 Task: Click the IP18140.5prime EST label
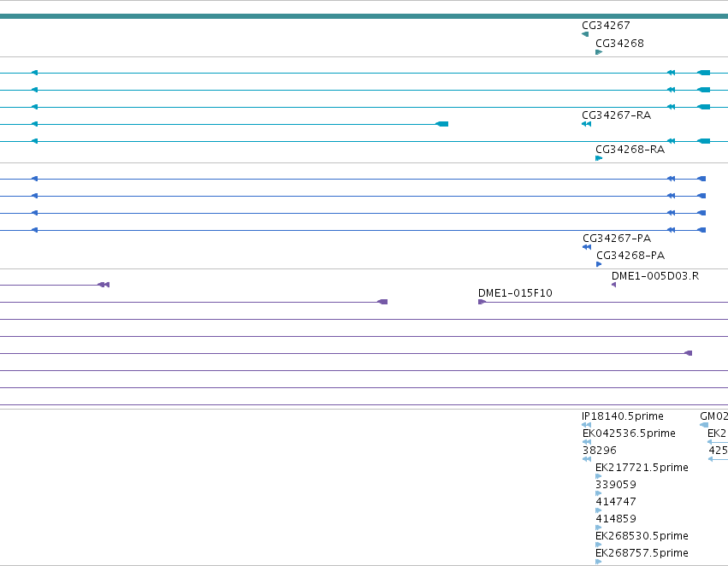click(x=623, y=416)
